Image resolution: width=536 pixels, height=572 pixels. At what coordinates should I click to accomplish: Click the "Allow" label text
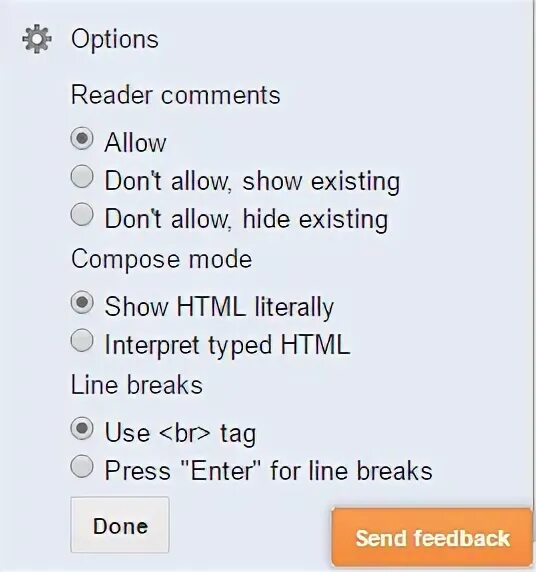[135, 143]
